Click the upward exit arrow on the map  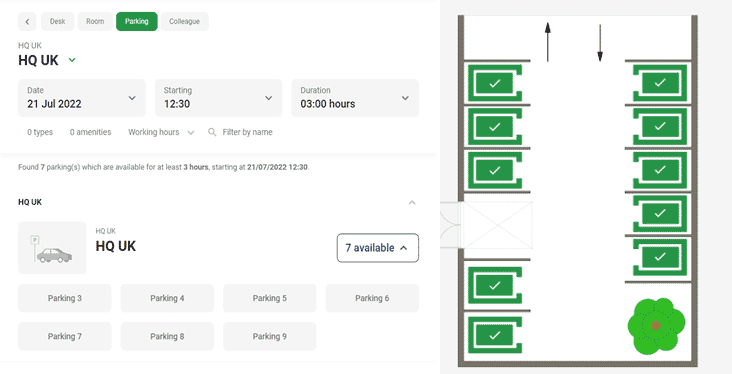point(548,42)
